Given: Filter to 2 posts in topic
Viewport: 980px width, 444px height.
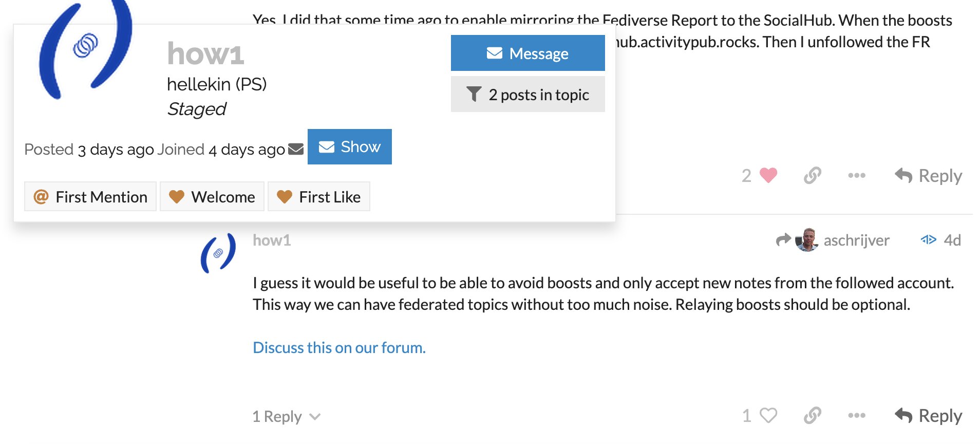Looking at the screenshot, I should click(x=527, y=94).
